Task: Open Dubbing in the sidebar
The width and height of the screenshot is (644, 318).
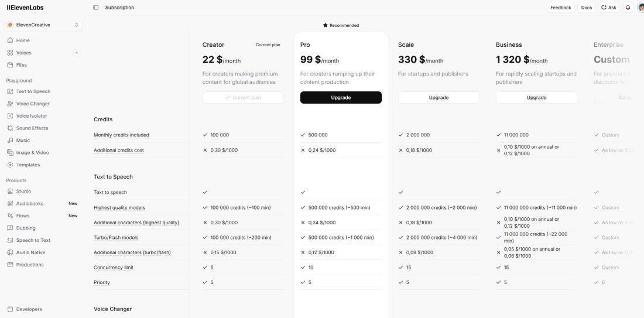Action: [26, 228]
